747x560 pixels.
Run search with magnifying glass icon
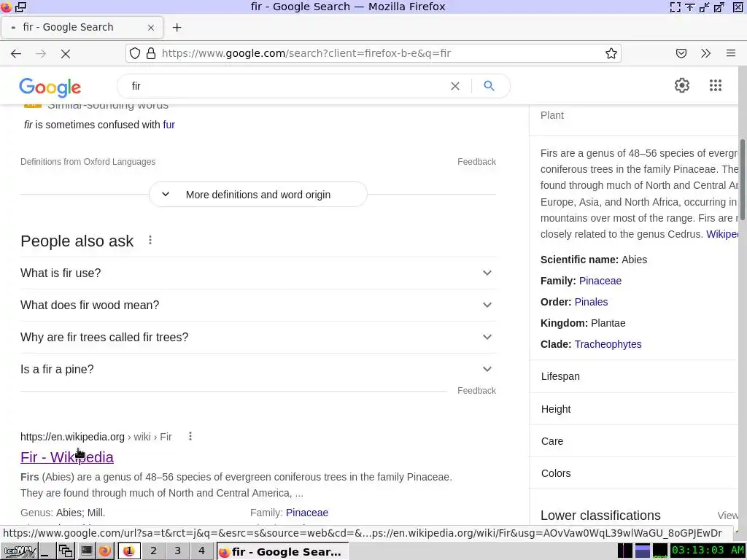[x=489, y=86]
